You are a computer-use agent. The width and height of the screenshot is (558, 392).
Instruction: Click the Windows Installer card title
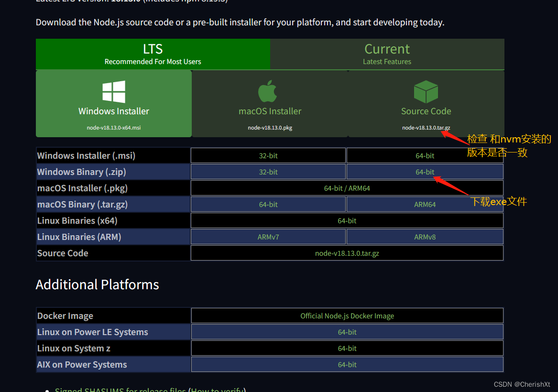[114, 111]
